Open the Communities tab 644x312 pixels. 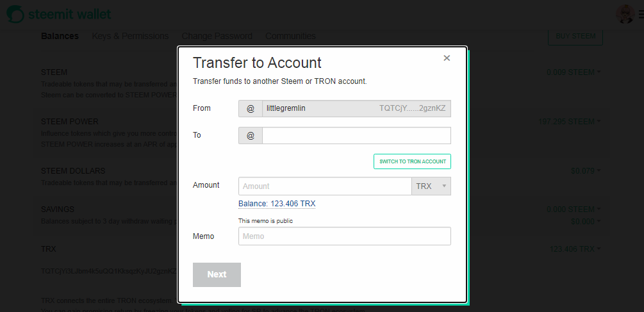(x=290, y=36)
